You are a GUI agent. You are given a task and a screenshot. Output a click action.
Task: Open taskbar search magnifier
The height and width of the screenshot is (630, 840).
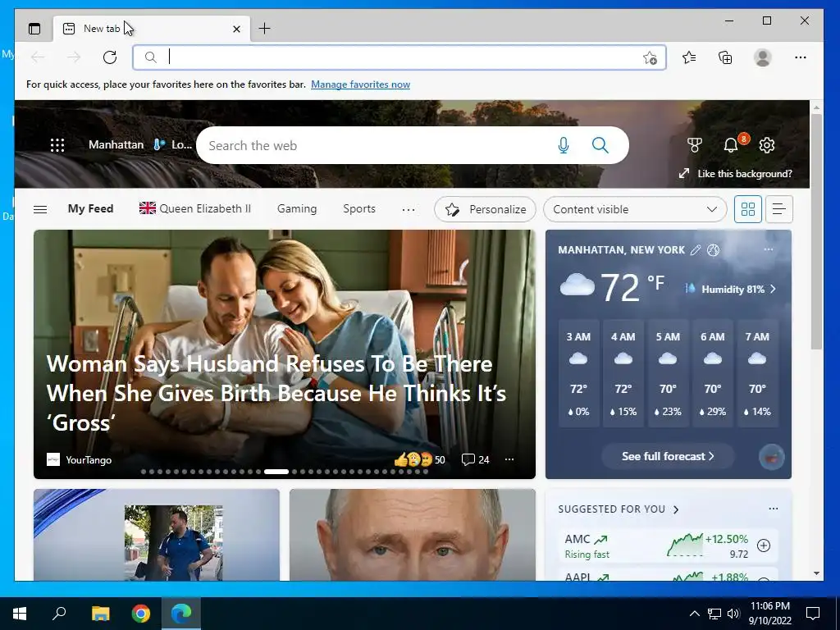59,614
